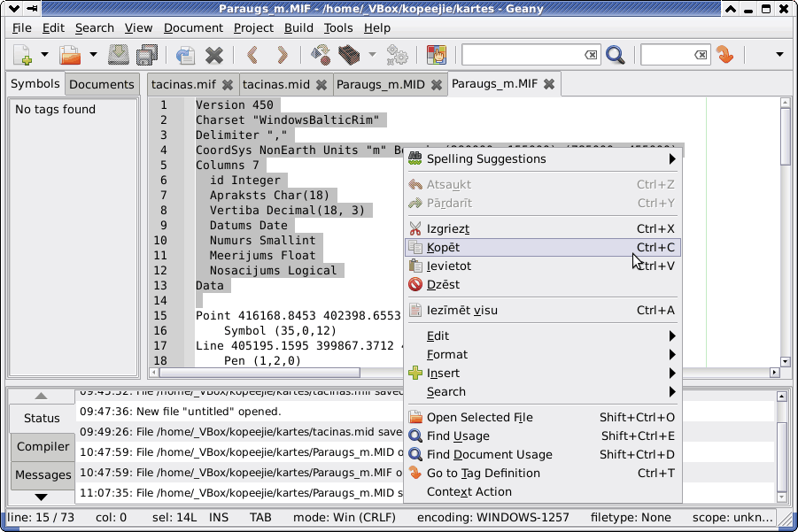Click into the goto line field
This screenshot has width=798, height=532.
667,54
